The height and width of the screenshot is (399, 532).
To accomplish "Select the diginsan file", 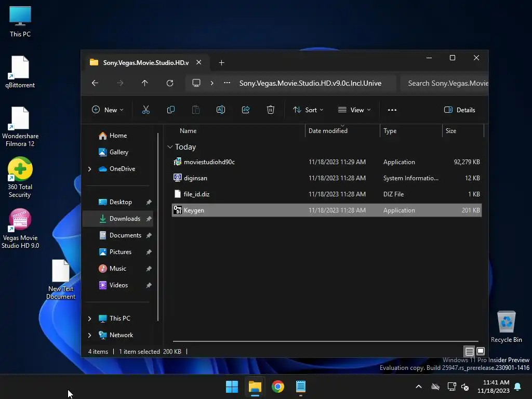I will click(326, 178).
